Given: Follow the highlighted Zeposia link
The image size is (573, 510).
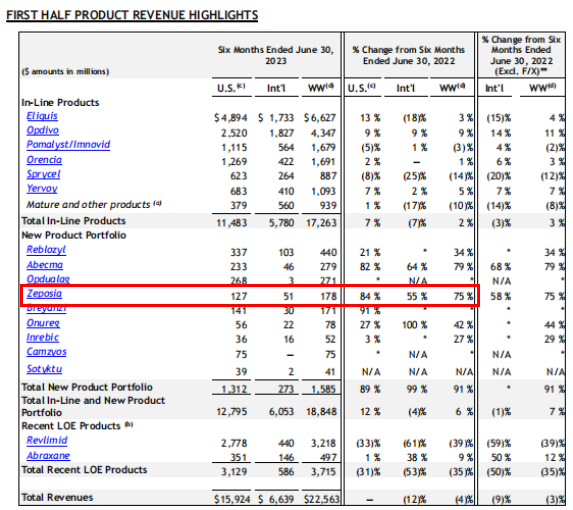Looking at the screenshot, I should (44, 294).
